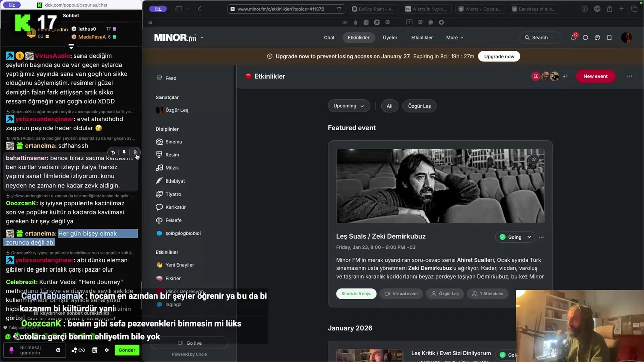Reply to bahattinsener's message
The height and width of the screenshot is (362, 644).
113,152
